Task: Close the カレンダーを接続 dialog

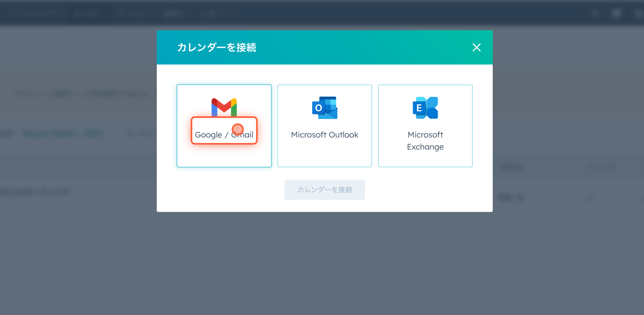Action: tap(476, 47)
